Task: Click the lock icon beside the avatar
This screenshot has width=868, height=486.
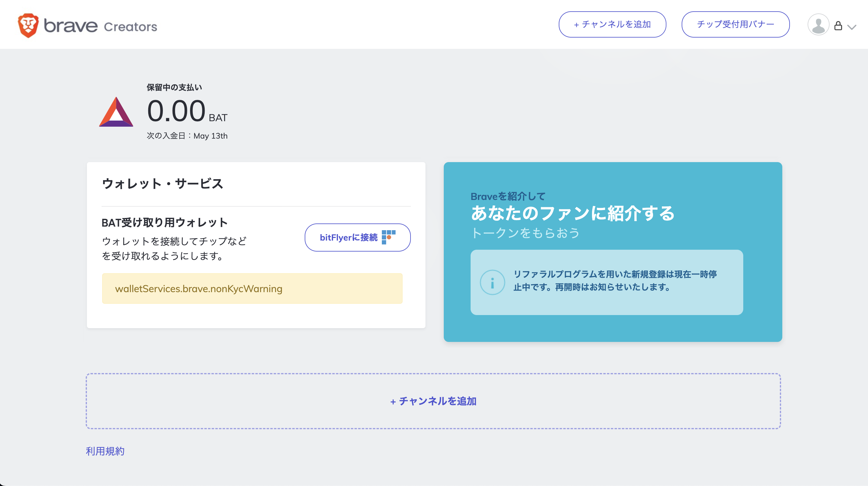Action: point(838,26)
